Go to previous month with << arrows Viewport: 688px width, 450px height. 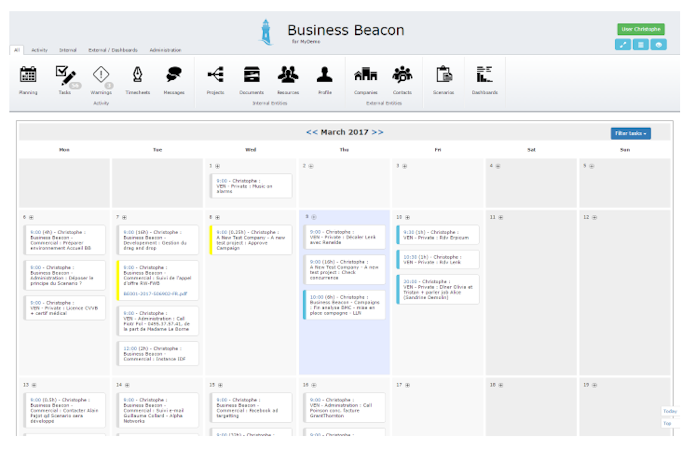312,132
